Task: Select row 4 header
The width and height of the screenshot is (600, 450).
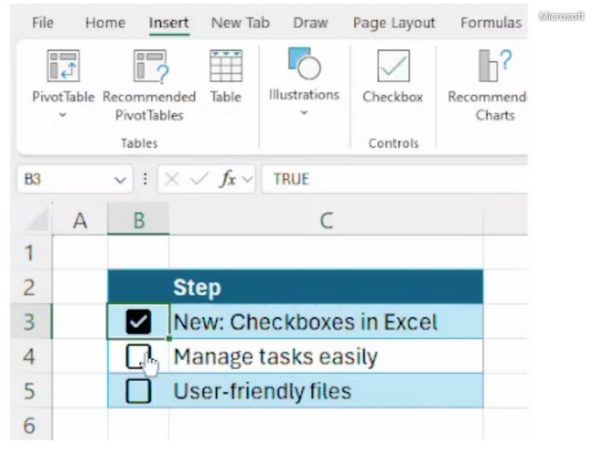Action: click(x=30, y=356)
